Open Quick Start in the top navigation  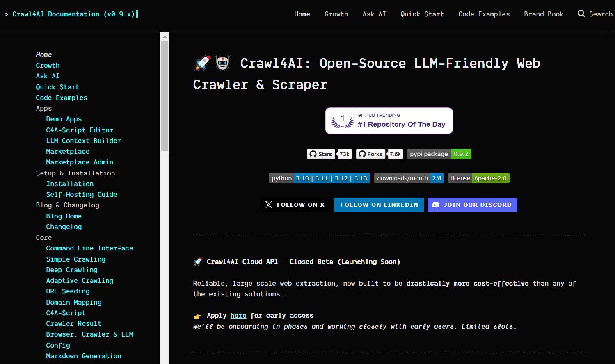pos(422,14)
